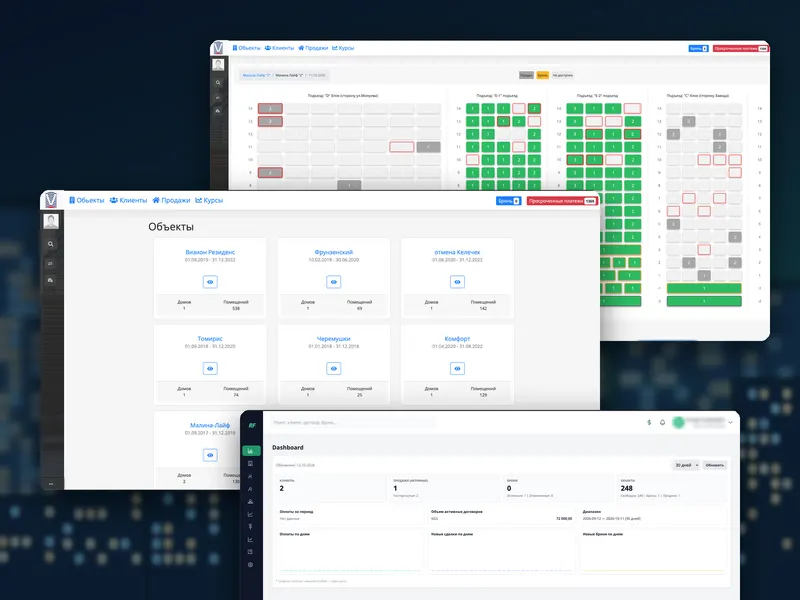Open the 30 дней period dropdown in Dashboard
This screenshot has width=800, height=600.
coord(685,465)
